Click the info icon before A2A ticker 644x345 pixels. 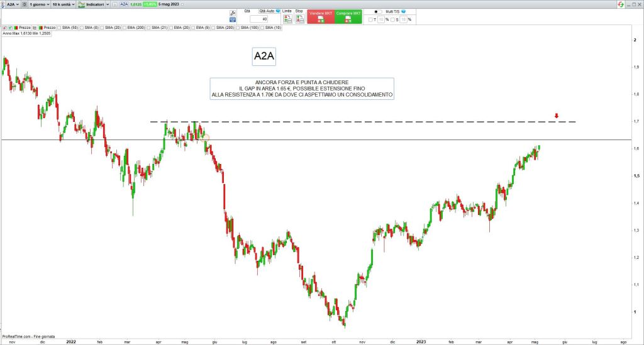point(115,4)
